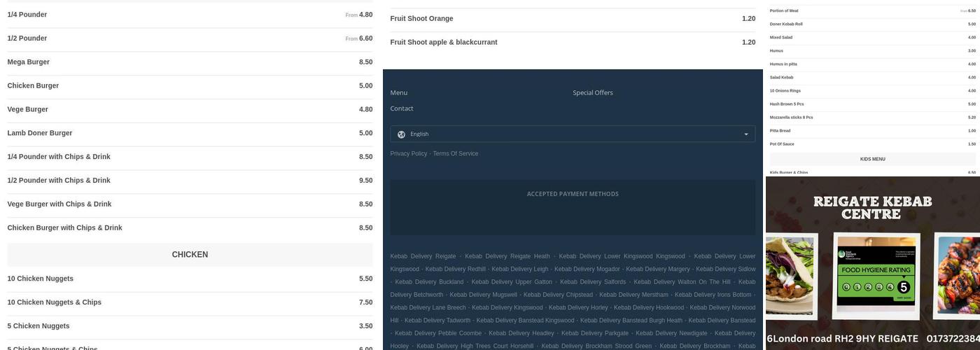980x350 pixels.
Task: Pick Doner Kebab Roll from side menu
Action: 786,24
